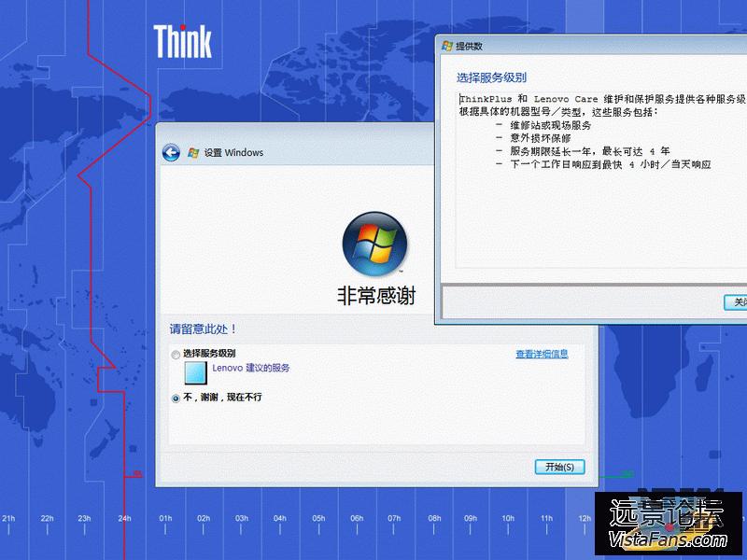The image size is (747, 560).
Task: Select the 不，谢谢，现在不行 radio option
Action: 176,399
